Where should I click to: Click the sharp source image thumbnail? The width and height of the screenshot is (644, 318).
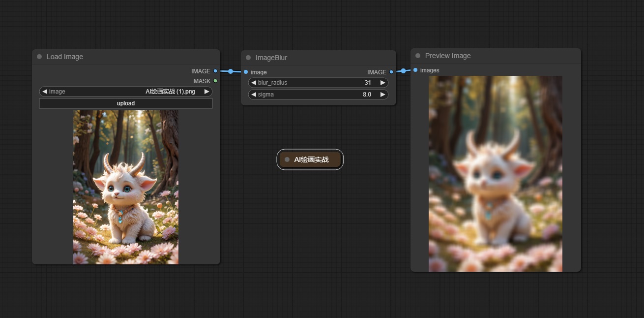(126, 187)
